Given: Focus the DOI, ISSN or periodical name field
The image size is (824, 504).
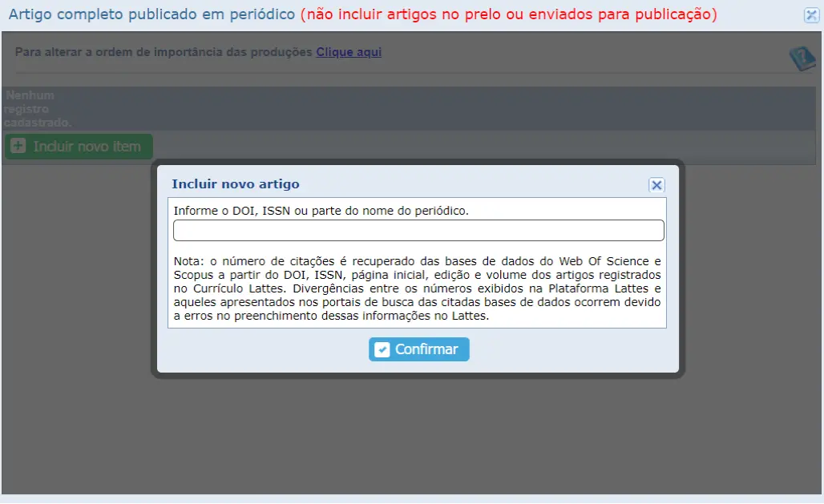Looking at the screenshot, I should 418,231.
